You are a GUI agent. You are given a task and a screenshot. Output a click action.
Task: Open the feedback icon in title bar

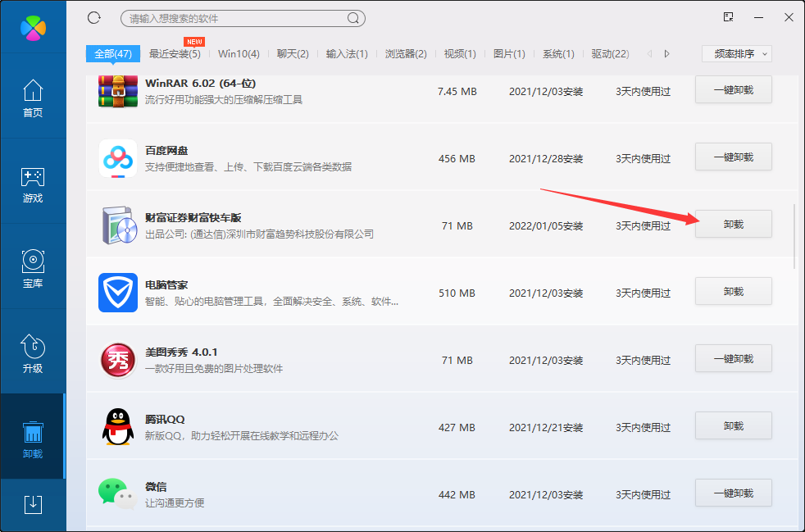(728, 17)
